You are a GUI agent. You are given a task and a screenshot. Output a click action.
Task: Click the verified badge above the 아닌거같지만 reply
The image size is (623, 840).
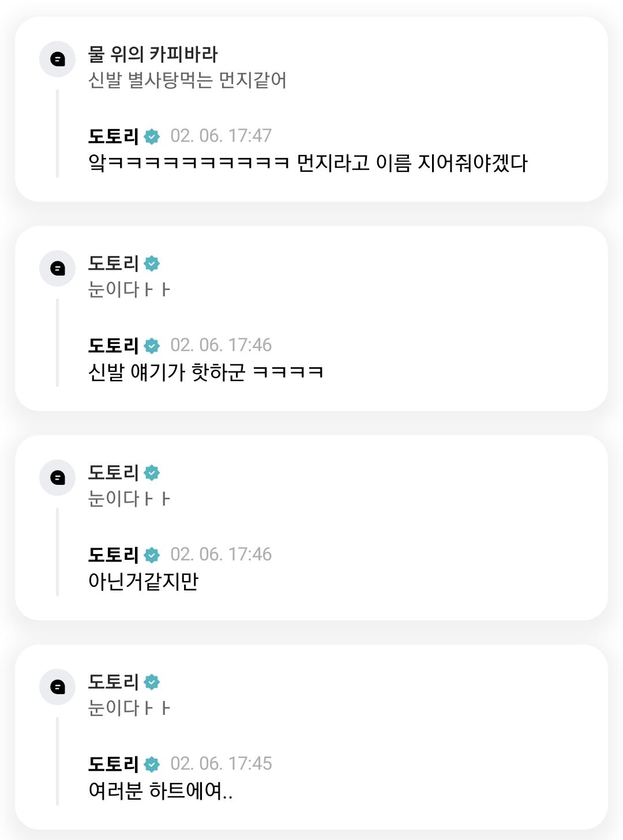[x=152, y=555]
